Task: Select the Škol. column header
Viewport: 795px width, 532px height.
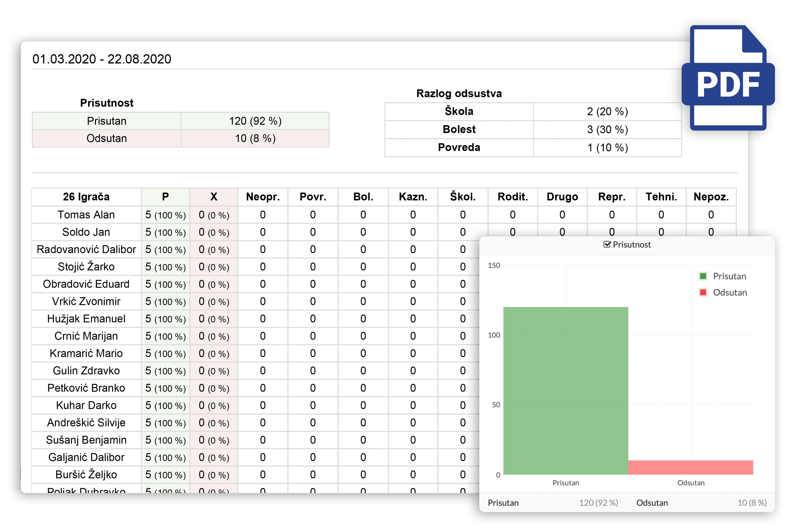Action: [x=463, y=197]
